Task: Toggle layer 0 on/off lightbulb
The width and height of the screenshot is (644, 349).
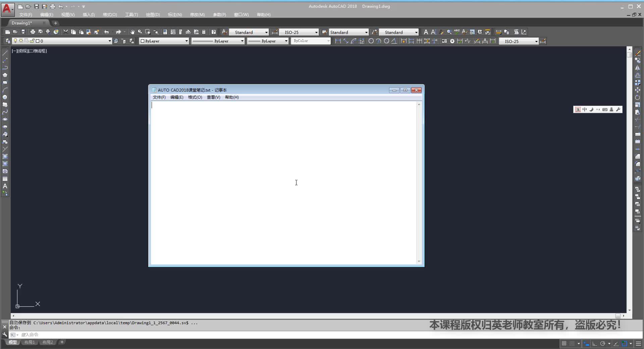Action: click(15, 41)
